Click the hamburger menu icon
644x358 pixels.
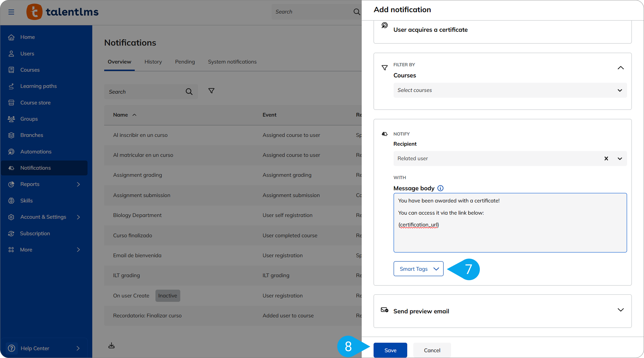[x=11, y=12]
